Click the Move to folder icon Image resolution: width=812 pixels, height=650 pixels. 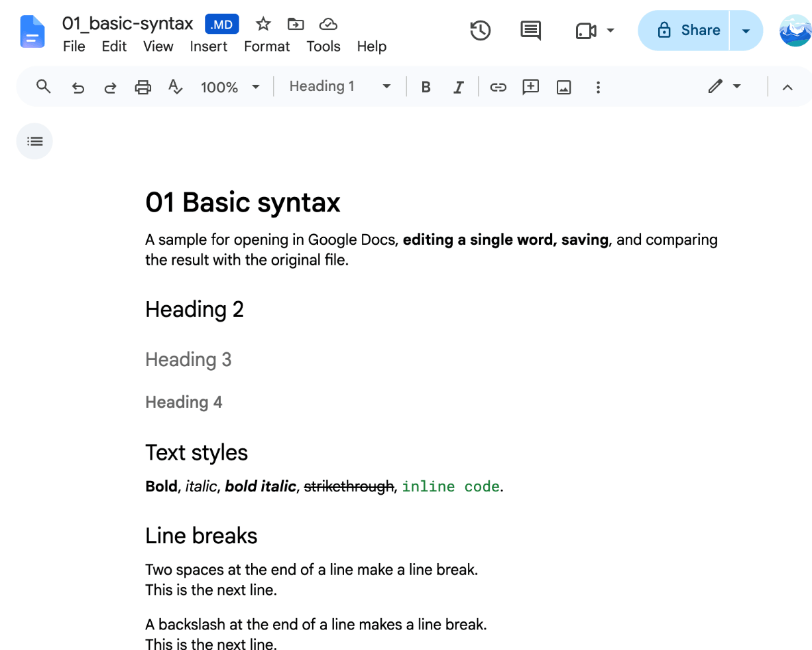pyautogui.click(x=296, y=25)
